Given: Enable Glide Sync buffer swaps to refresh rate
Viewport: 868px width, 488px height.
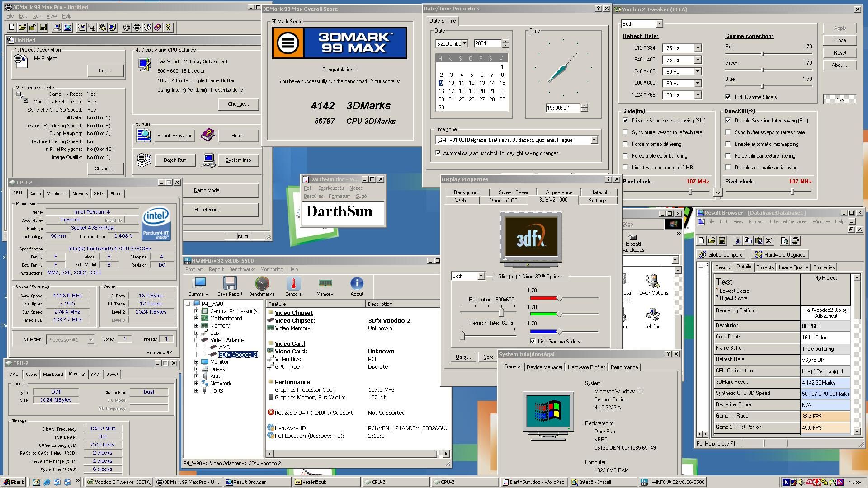Looking at the screenshot, I should (625, 132).
